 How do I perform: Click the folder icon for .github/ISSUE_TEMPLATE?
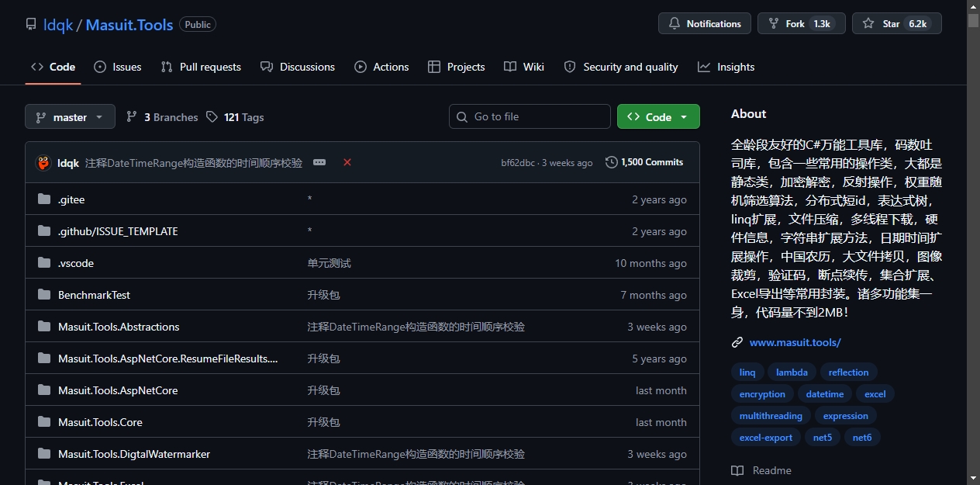coord(44,231)
